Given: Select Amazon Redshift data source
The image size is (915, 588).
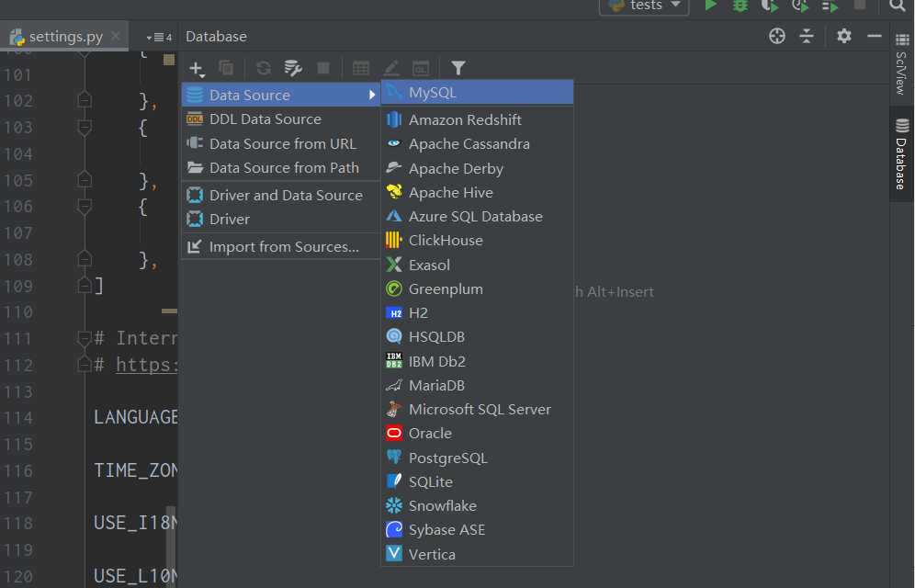Looking at the screenshot, I should point(478,119).
